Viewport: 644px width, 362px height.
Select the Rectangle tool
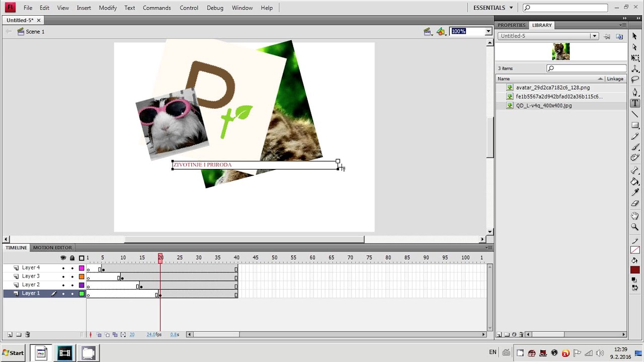635,125
